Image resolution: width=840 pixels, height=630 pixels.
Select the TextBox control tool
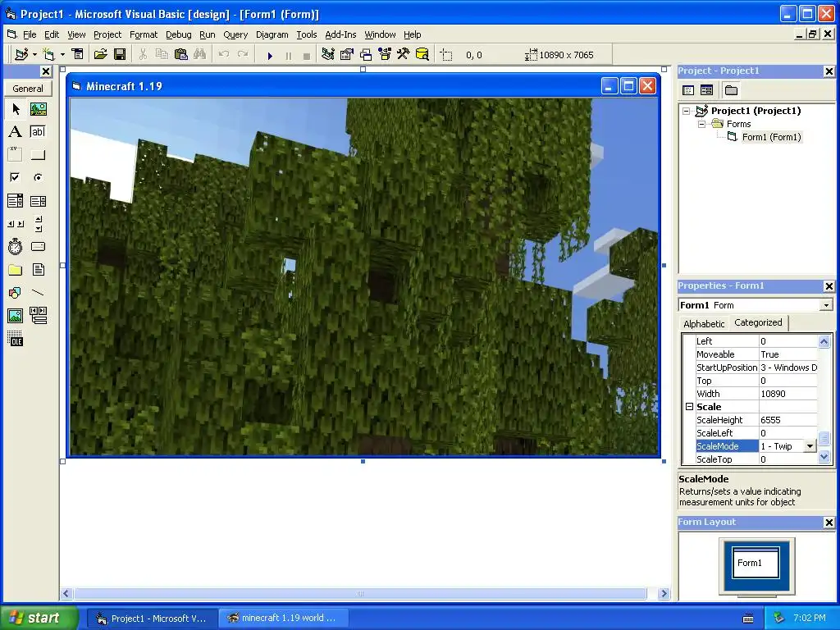pos(38,132)
